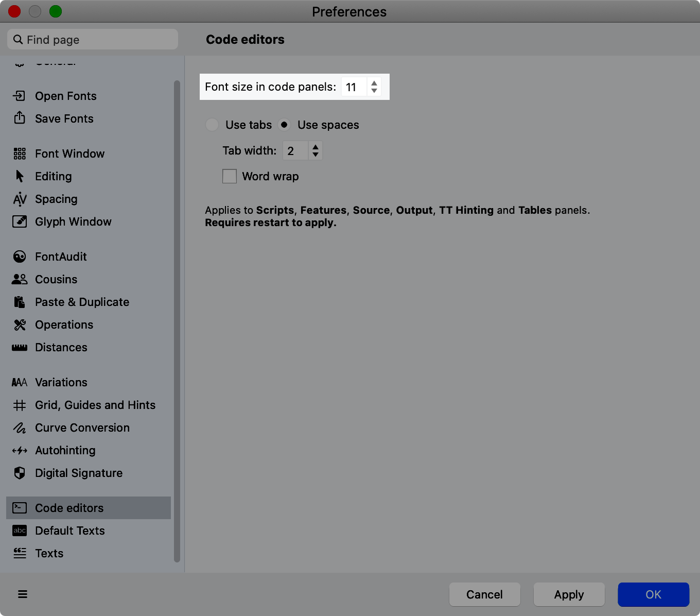
Task: Open the Font Window preferences
Action: [89, 153]
